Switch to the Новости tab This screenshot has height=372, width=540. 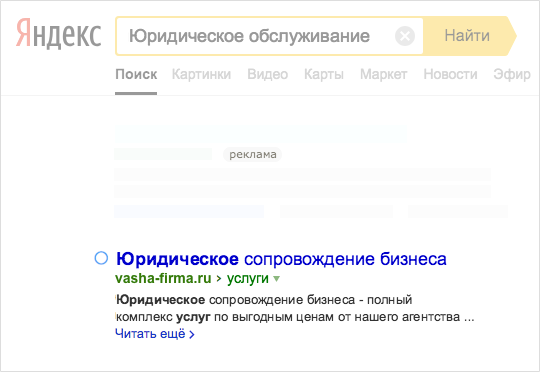(450, 74)
